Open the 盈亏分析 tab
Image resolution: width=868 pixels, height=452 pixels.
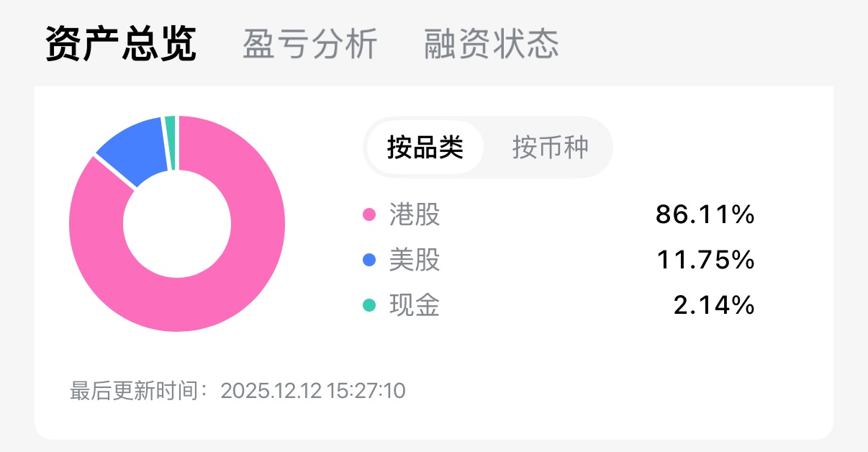pyautogui.click(x=309, y=45)
